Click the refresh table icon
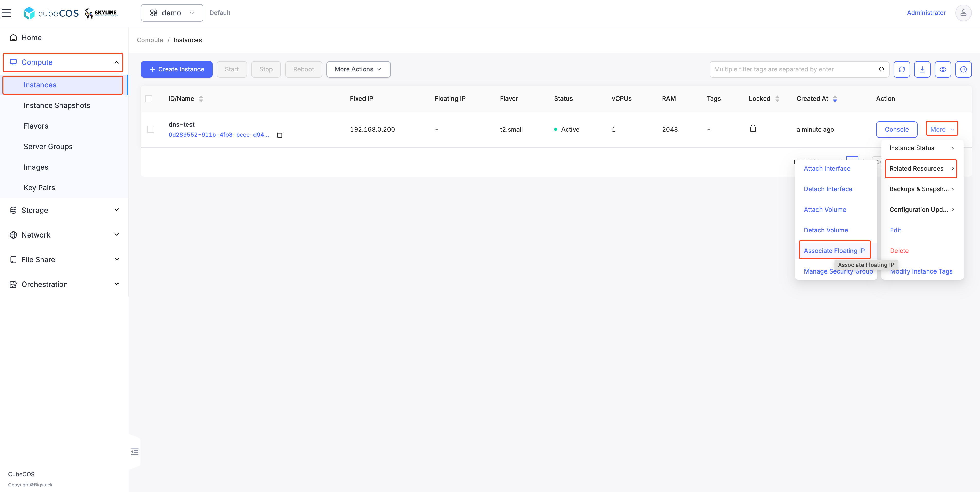The width and height of the screenshot is (980, 492). tap(902, 69)
